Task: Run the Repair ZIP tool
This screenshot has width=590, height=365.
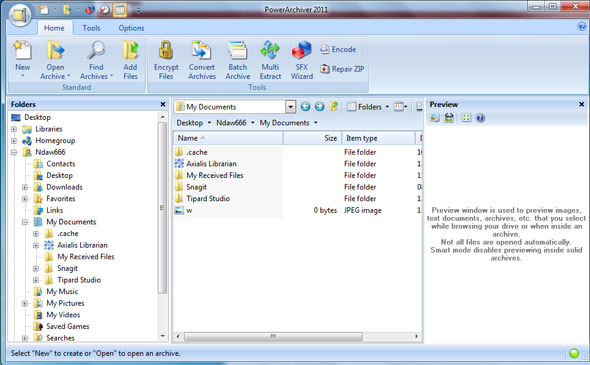Action: (x=342, y=69)
